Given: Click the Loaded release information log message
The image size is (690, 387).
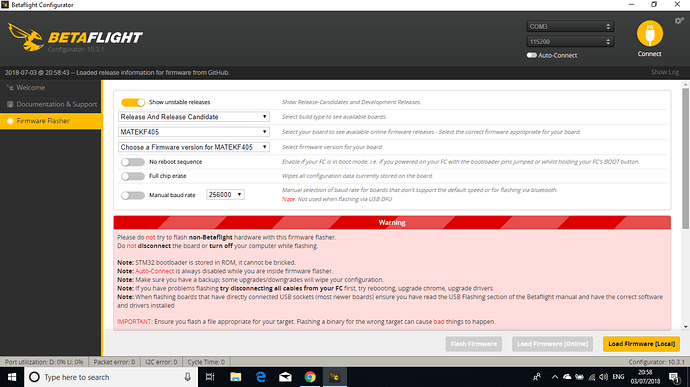Looking at the screenshot, I should point(117,73).
